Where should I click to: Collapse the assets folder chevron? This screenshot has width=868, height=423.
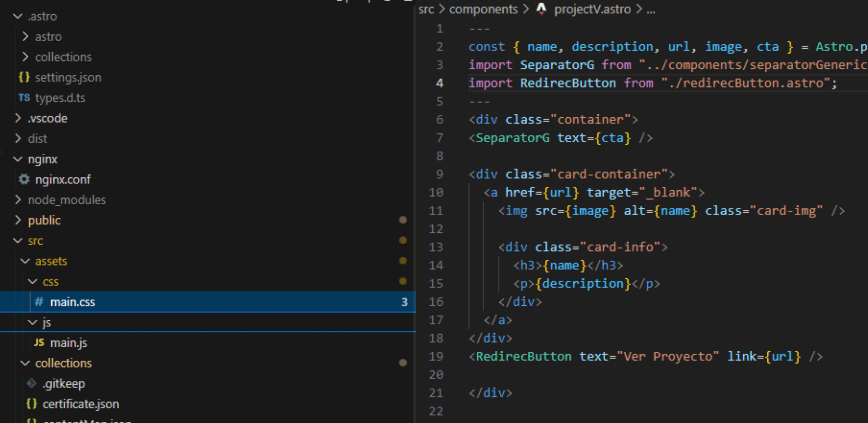tap(25, 261)
